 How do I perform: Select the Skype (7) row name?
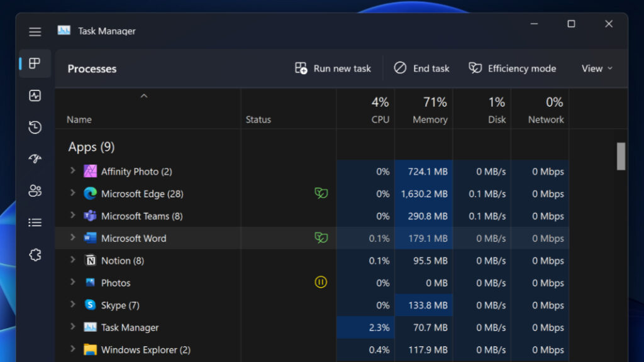(x=120, y=305)
